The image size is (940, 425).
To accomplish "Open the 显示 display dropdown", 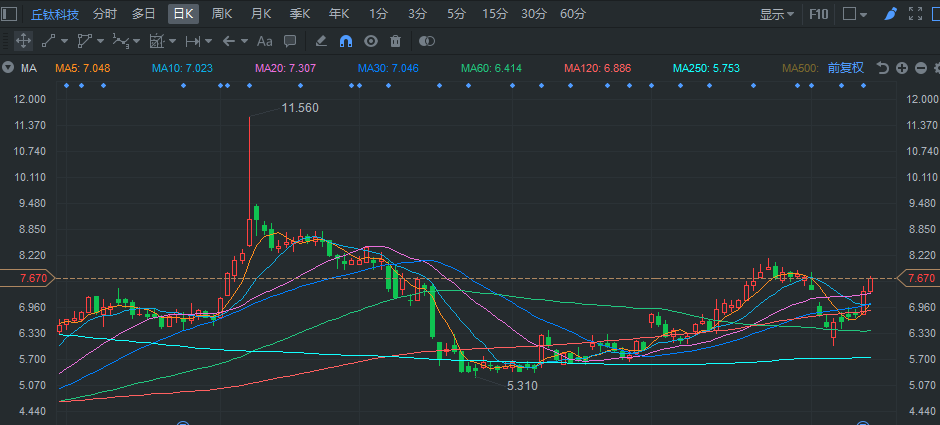I will click(x=777, y=14).
